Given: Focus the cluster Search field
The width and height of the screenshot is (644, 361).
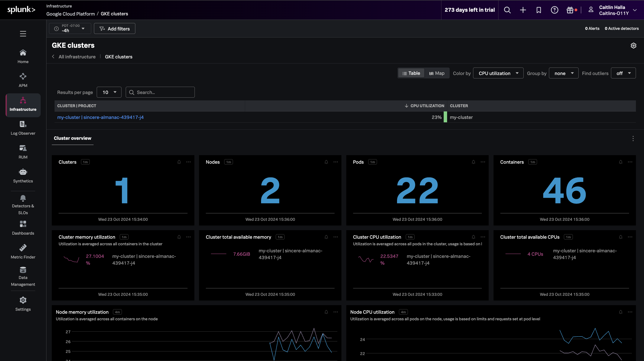Looking at the screenshot, I should click(x=160, y=92).
